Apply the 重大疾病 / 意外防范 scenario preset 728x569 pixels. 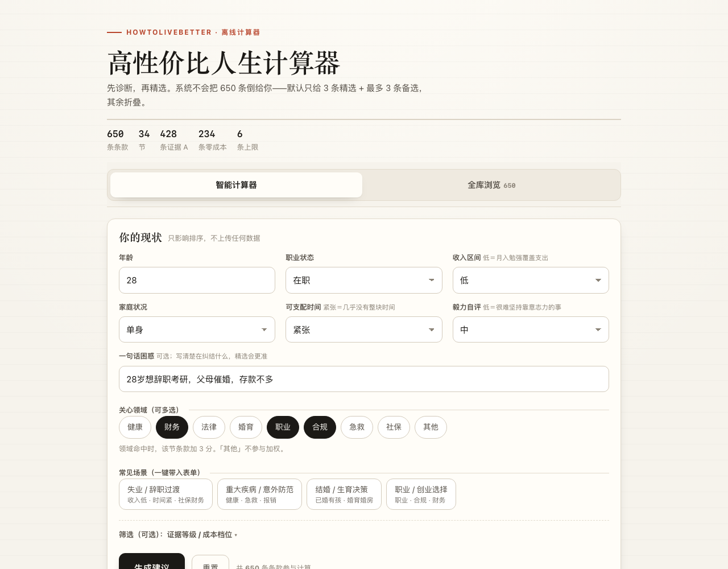tap(259, 494)
